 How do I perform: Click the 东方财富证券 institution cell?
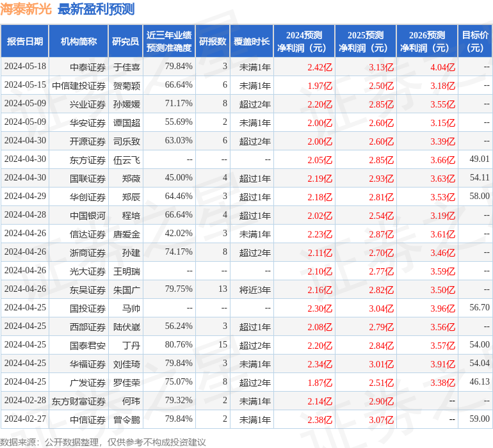pos(79,401)
